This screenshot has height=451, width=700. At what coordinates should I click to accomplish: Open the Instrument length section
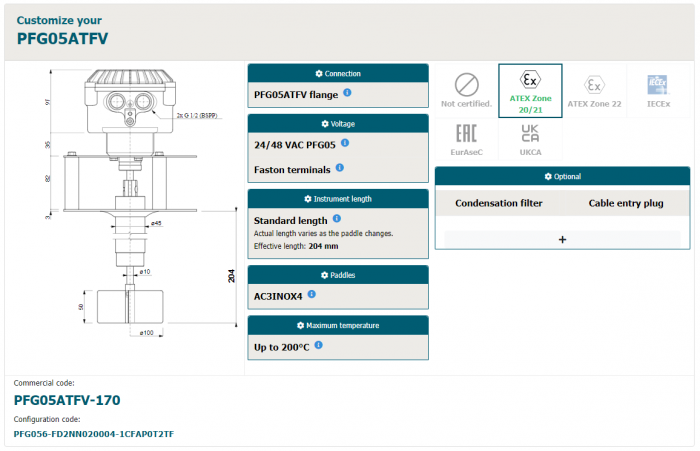(337, 199)
